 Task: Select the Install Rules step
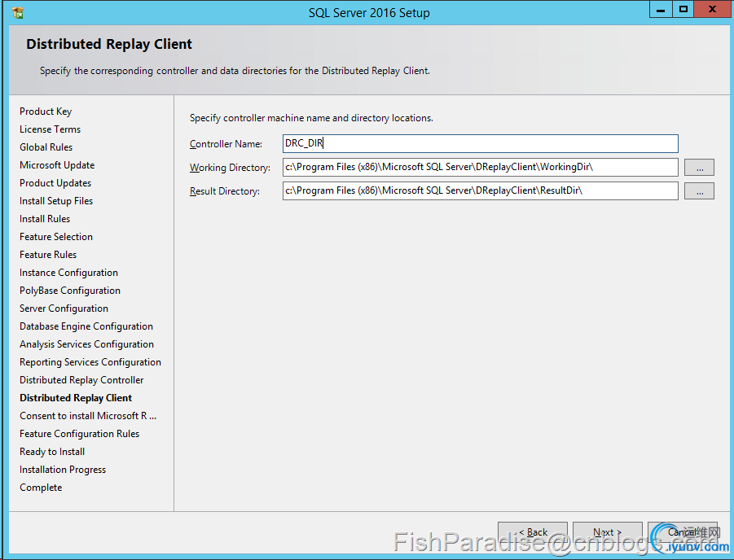[45, 218]
